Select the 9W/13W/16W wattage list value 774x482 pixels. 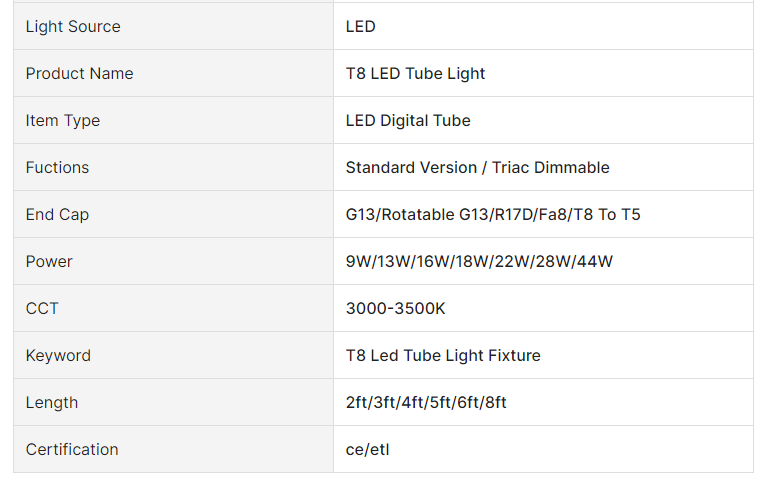point(479,262)
